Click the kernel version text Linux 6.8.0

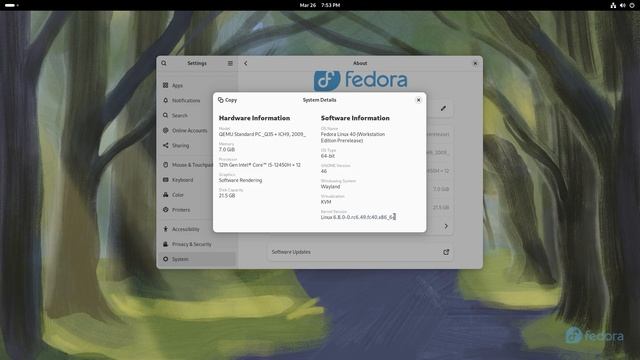point(358,217)
